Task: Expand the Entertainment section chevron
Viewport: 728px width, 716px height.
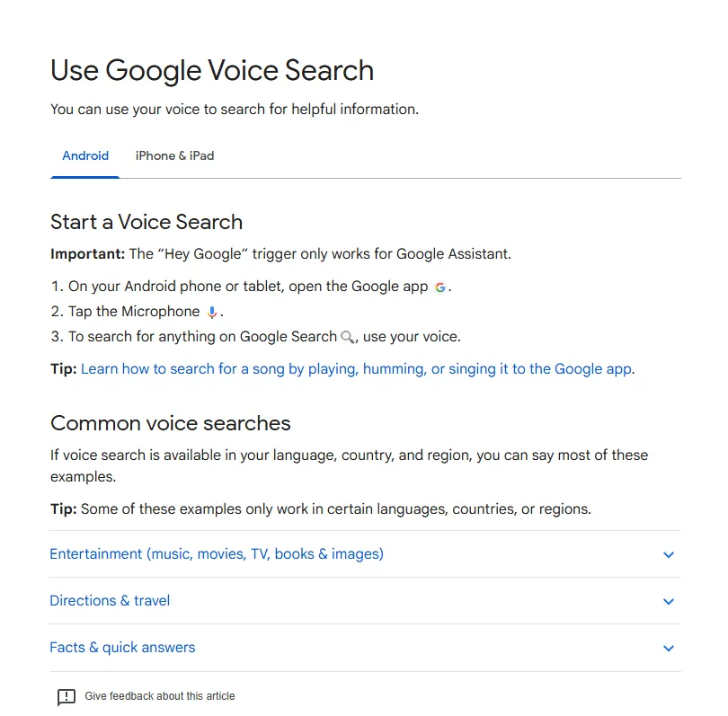Action: pos(669,554)
